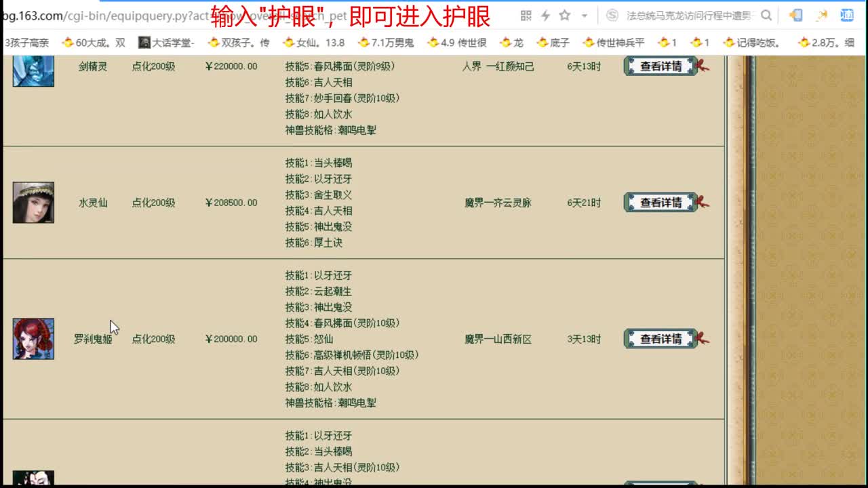Click 罗刹鬼姬 神兽技能格:潮鸣电掣

tap(331, 403)
